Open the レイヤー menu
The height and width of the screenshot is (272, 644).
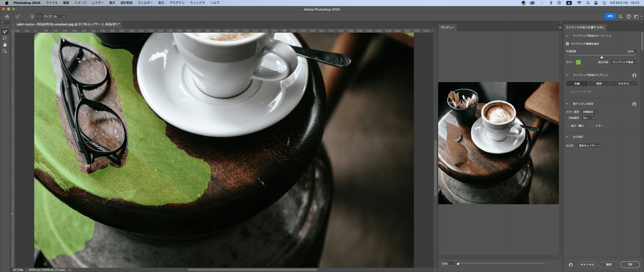(x=97, y=3)
